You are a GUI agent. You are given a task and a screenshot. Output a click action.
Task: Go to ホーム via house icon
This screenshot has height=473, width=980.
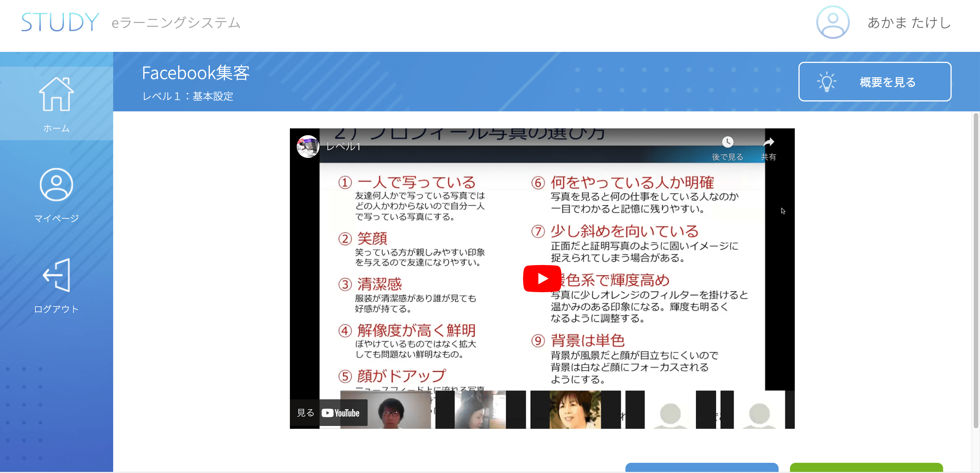pyautogui.click(x=56, y=94)
